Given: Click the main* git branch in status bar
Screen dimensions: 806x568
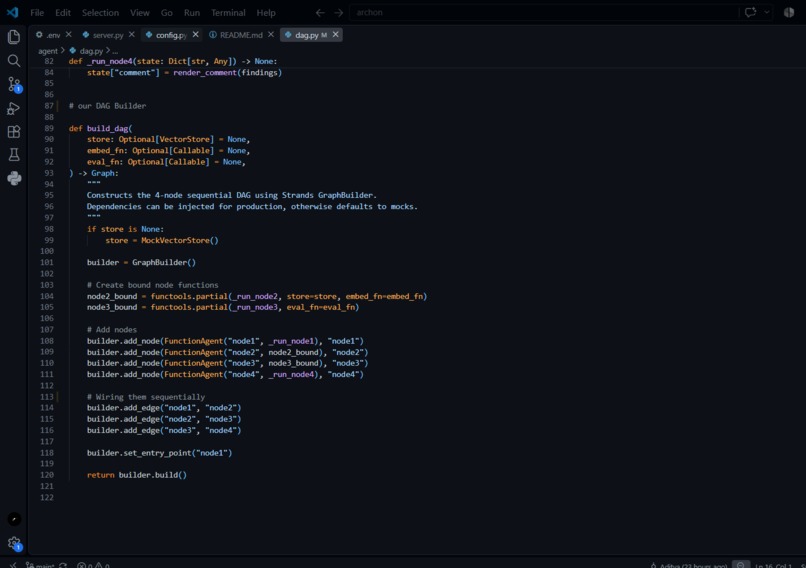Looking at the screenshot, I should (x=40, y=565).
